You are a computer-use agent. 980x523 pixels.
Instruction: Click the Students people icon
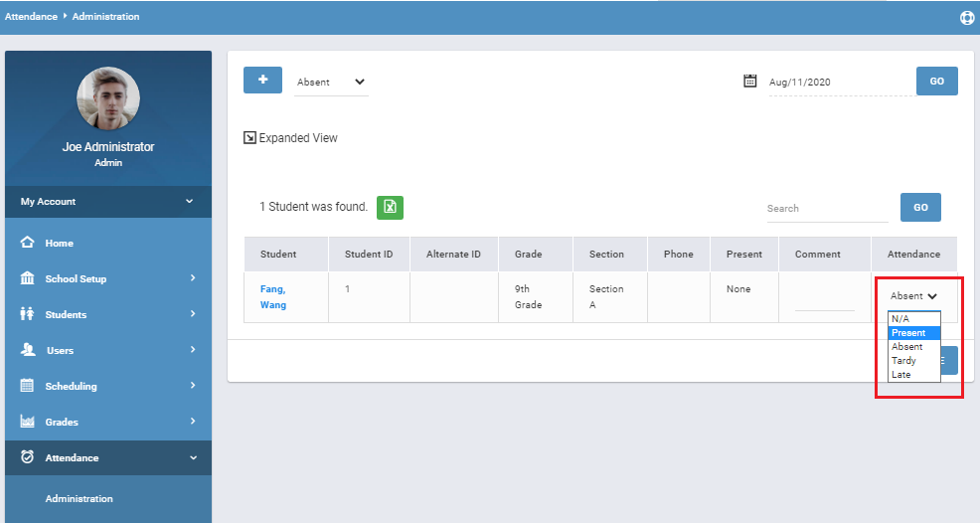[27, 313]
